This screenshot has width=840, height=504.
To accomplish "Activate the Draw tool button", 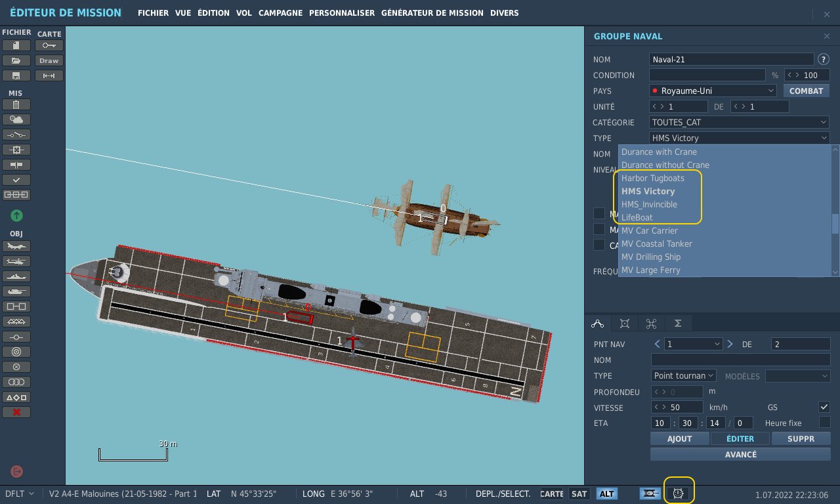I will click(49, 60).
